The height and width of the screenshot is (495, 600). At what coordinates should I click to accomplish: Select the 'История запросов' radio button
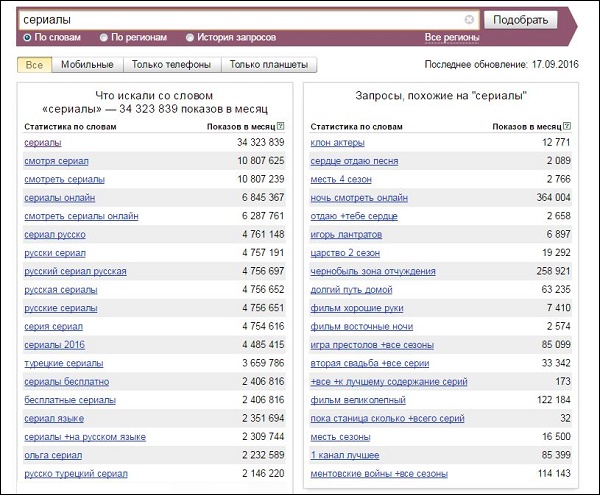[190, 37]
